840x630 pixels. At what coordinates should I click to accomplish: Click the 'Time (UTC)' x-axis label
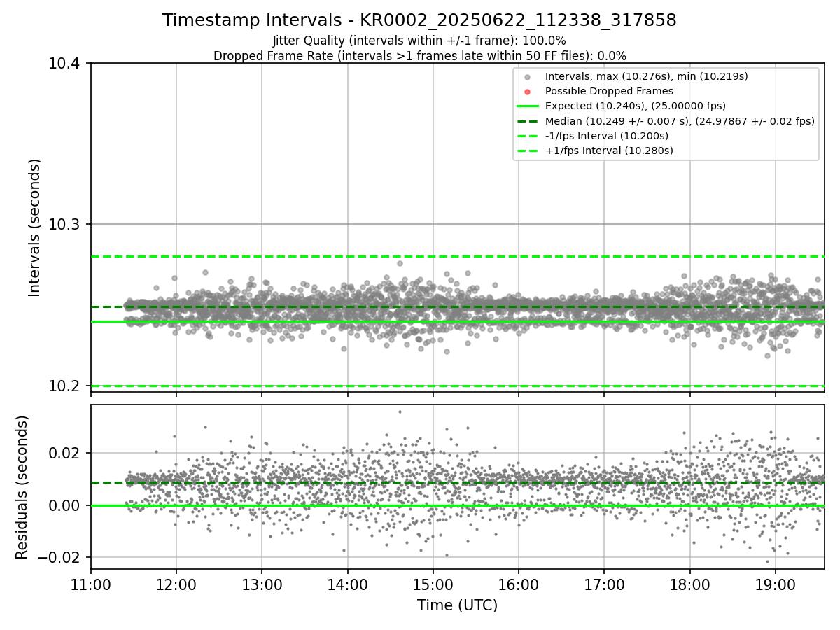click(x=458, y=605)
